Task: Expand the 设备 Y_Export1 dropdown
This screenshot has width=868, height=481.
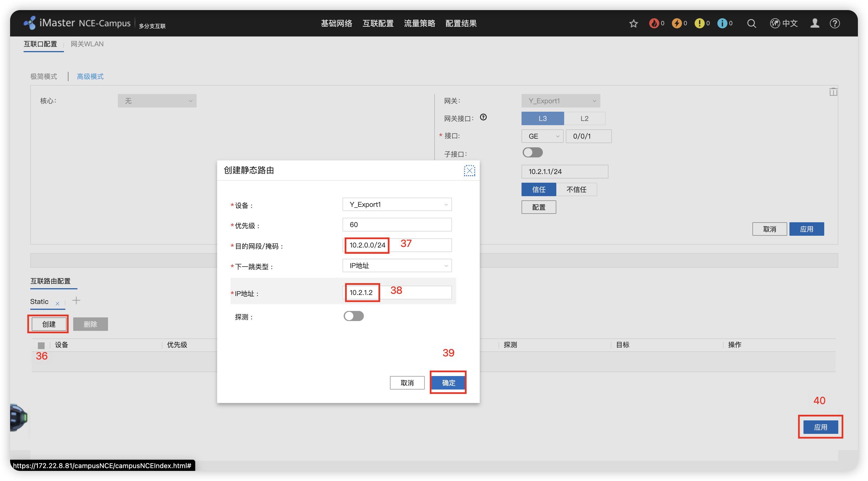Action: tap(397, 205)
